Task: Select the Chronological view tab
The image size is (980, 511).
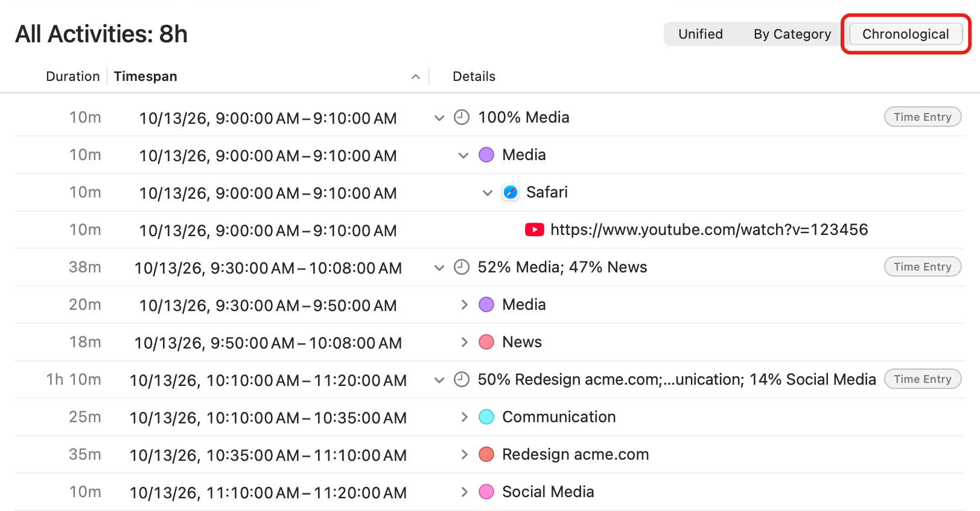Action: click(x=906, y=34)
